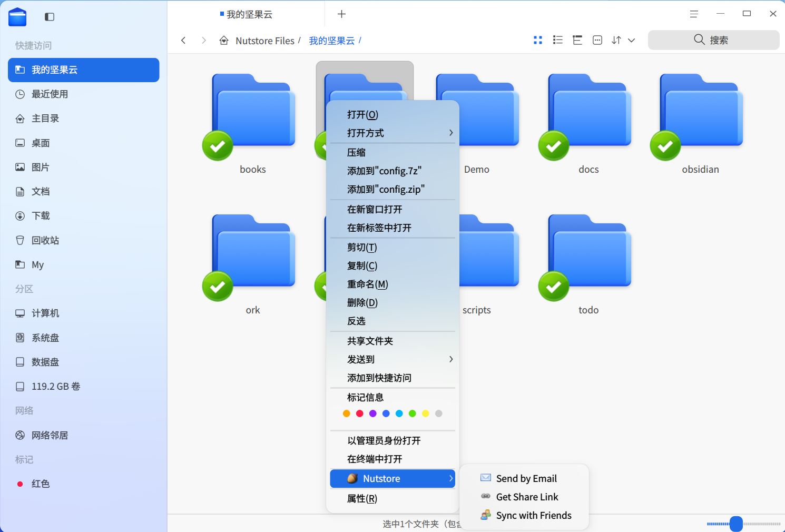This screenshot has height=532, width=785.
Task: Click Nutstore Files breadcrumb link
Action: point(265,41)
